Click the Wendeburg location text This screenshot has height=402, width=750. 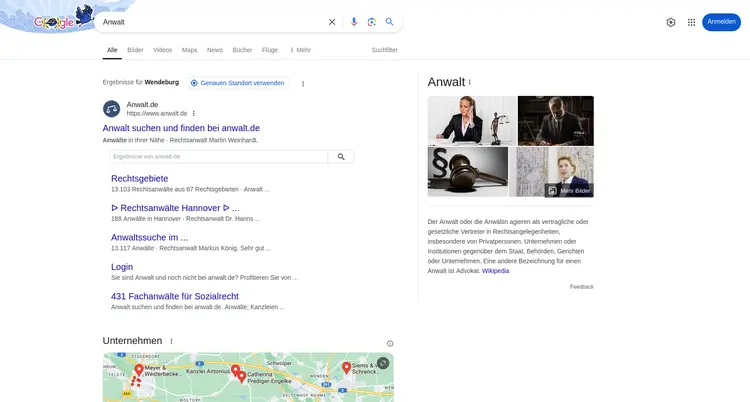pyautogui.click(x=162, y=82)
